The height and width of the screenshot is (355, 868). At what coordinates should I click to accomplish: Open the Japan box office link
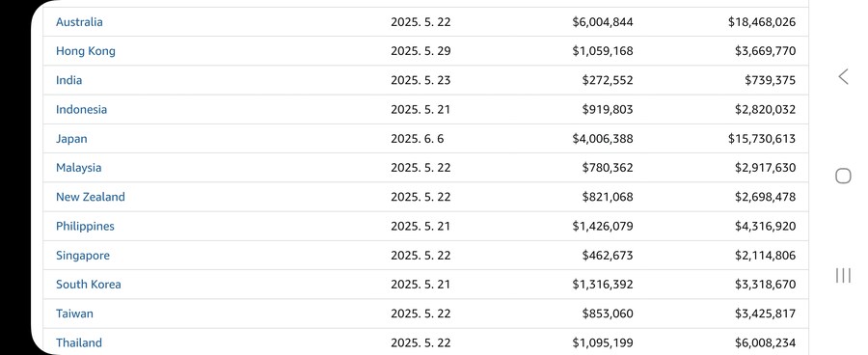(71, 139)
